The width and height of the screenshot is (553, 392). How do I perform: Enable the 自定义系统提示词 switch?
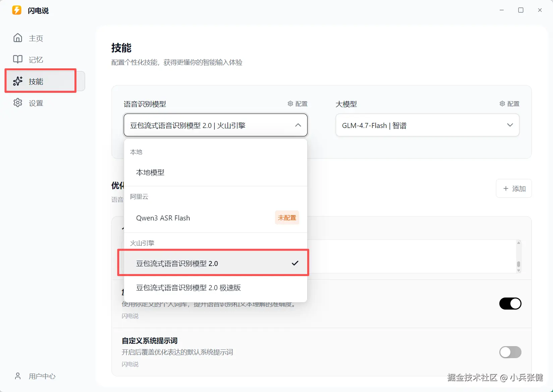pyautogui.click(x=510, y=352)
